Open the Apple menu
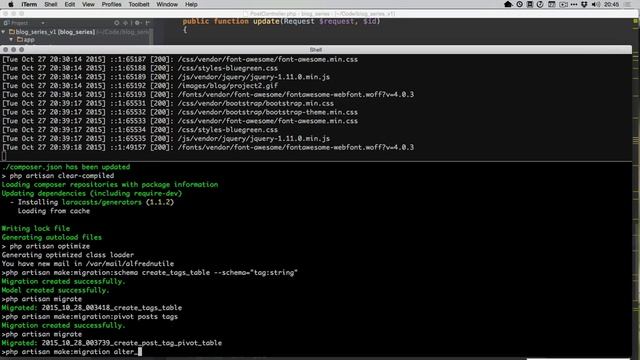The height and width of the screenshot is (360, 640). (x=11, y=4)
